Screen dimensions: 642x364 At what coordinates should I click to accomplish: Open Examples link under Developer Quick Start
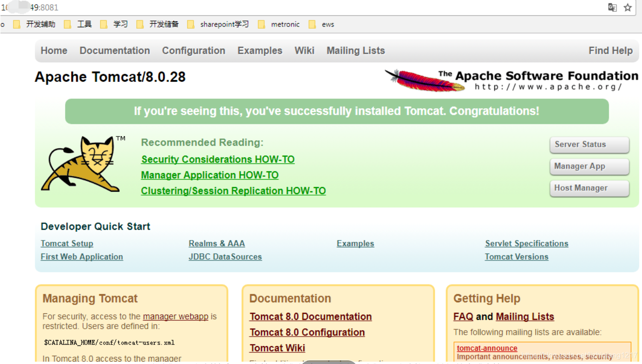355,243
